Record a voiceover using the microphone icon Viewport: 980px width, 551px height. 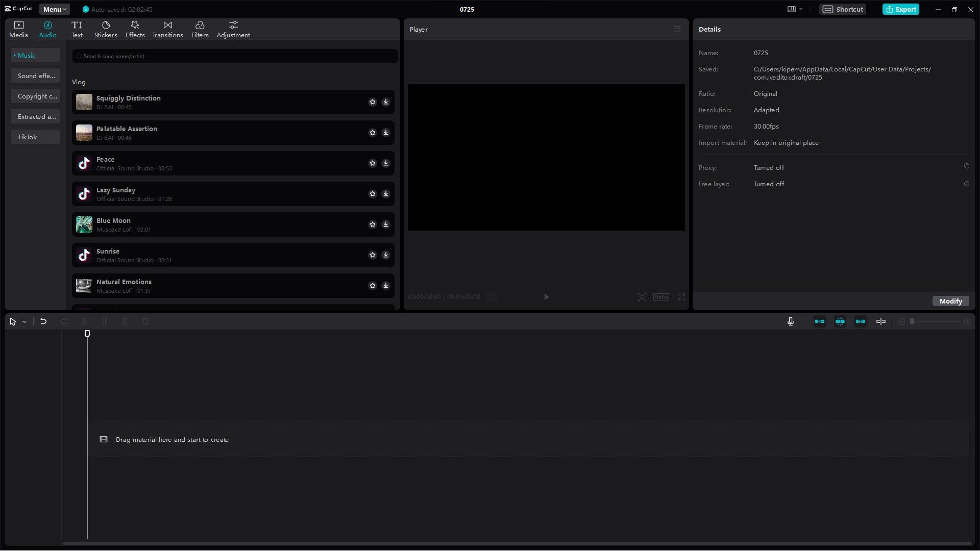(790, 321)
